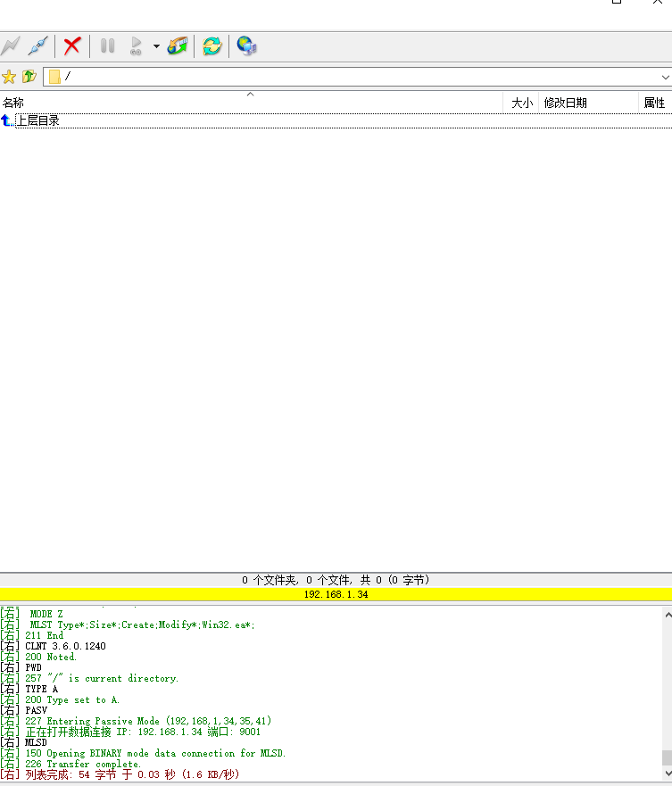Select the 上层目录 parent directory entry
The height and width of the screenshot is (786, 672).
[37, 120]
